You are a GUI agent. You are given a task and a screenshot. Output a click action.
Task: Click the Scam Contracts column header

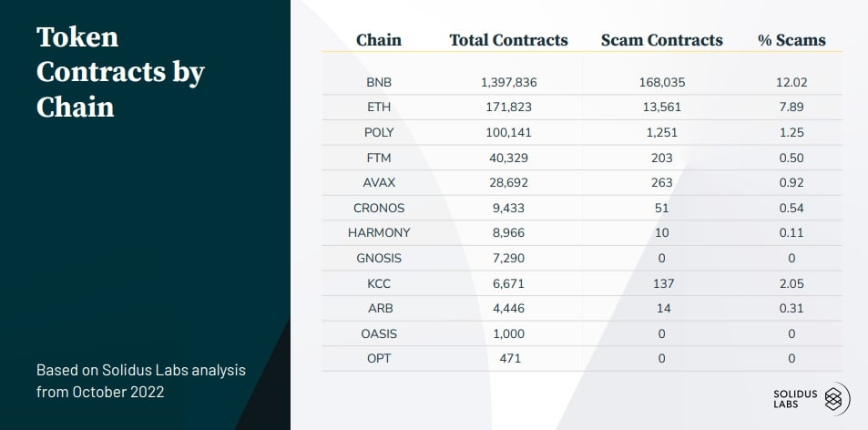click(662, 40)
